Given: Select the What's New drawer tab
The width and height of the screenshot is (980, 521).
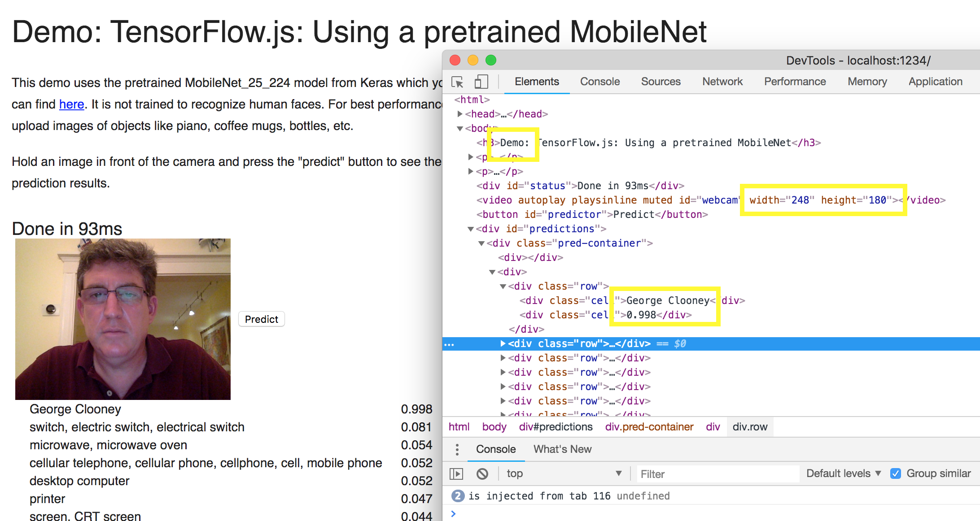Looking at the screenshot, I should (562, 449).
